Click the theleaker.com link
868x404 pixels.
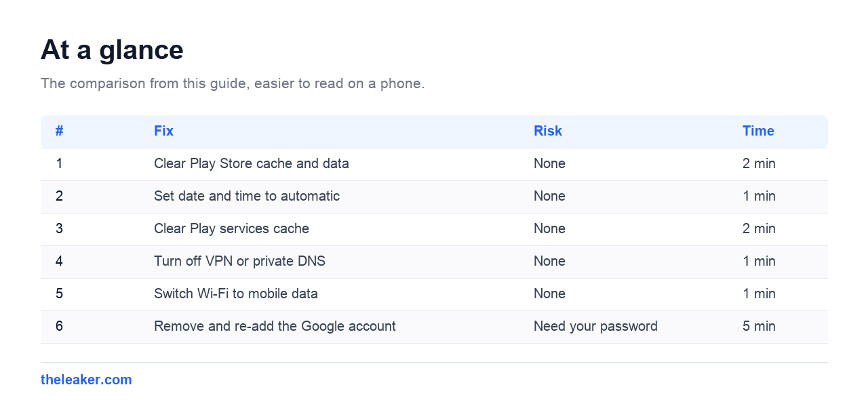pos(86,380)
